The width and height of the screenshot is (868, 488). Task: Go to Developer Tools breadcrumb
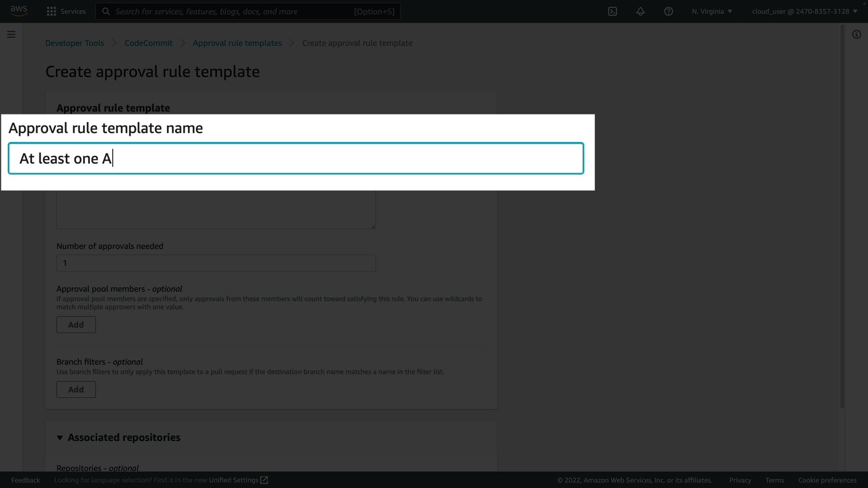(x=75, y=43)
